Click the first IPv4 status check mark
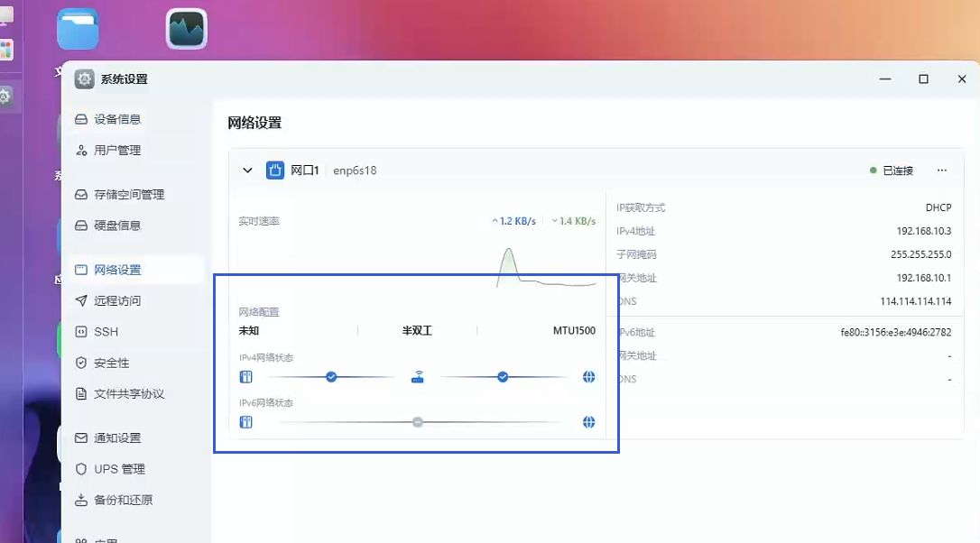Image resolution: width=980 pixels, height=543 pixels. [331, 377]
